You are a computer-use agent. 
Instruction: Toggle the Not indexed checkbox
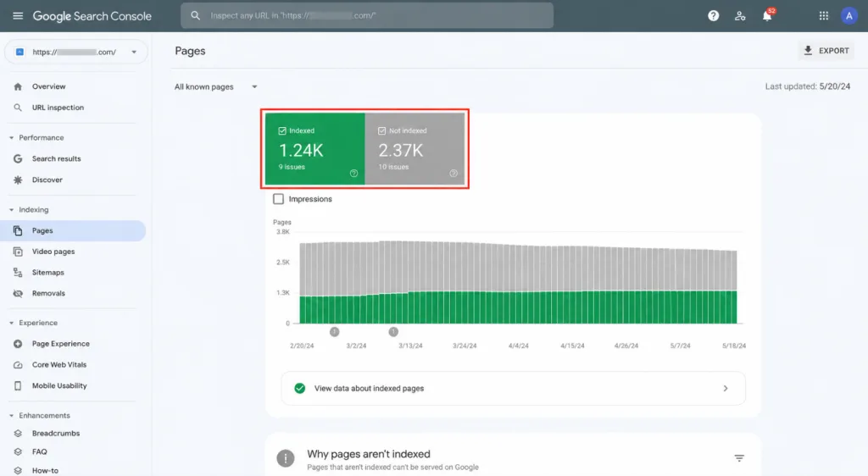tap(382, 131)
